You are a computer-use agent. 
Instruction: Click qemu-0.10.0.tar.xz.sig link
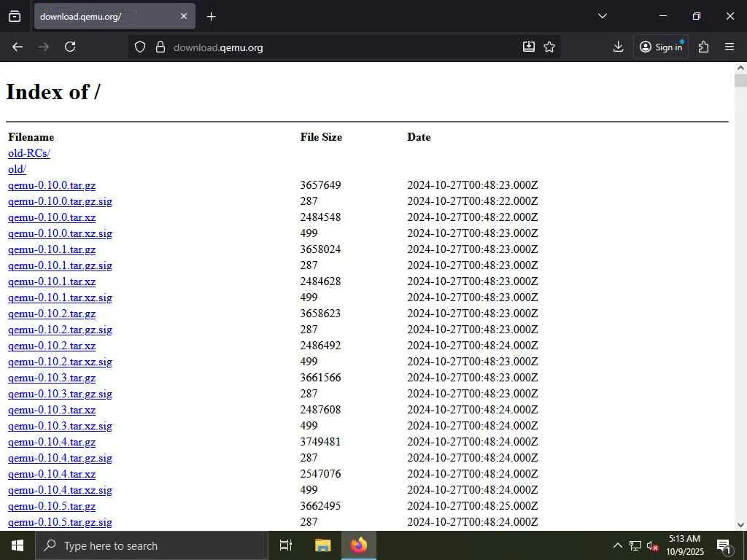(60, 233)
